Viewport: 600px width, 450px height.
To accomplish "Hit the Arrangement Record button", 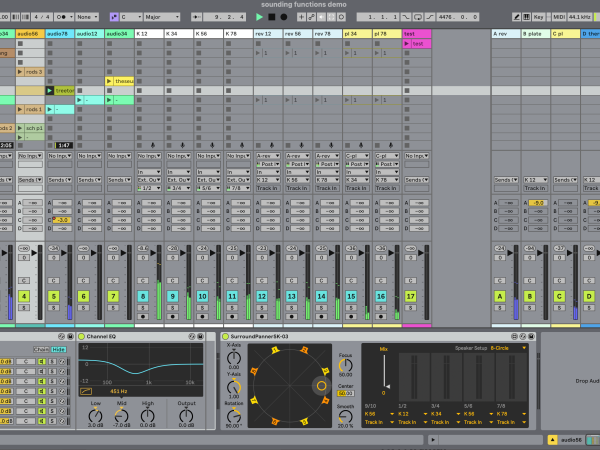I will pos(284,17).
